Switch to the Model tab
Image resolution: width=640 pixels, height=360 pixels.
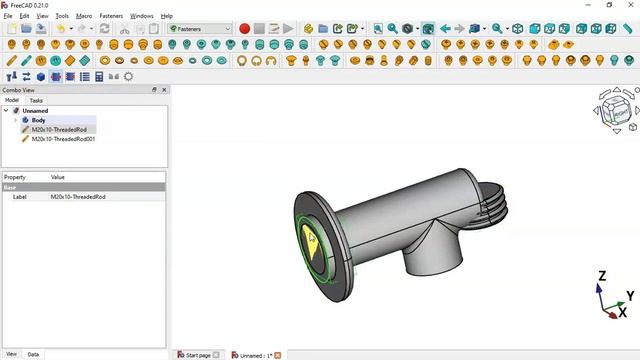[x=12, y=100]
